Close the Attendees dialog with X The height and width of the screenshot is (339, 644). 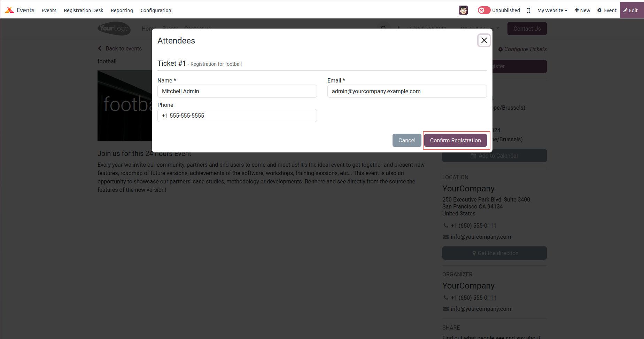484,40
